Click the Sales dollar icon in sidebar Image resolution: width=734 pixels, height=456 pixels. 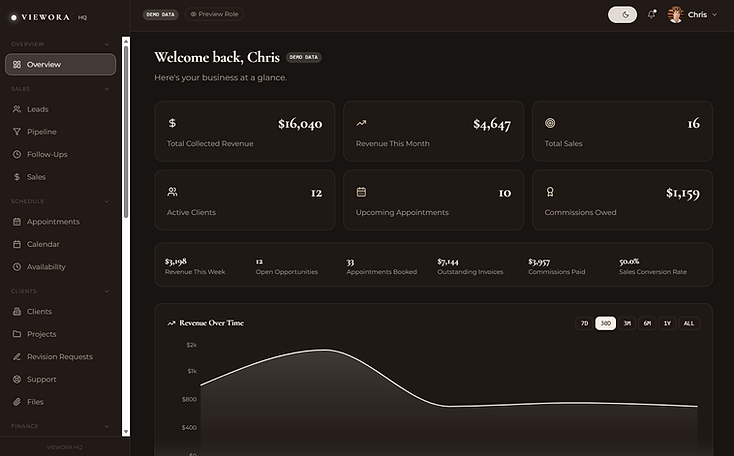point(17,177)
